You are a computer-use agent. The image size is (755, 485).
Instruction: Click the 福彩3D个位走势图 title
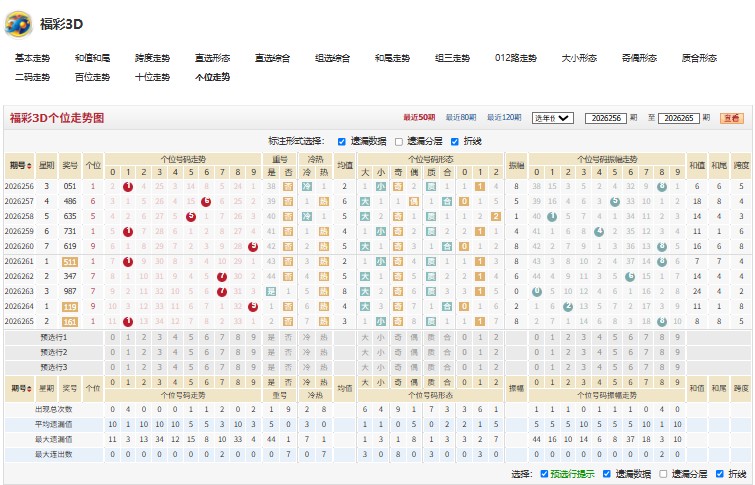click(x=57, y=118)
